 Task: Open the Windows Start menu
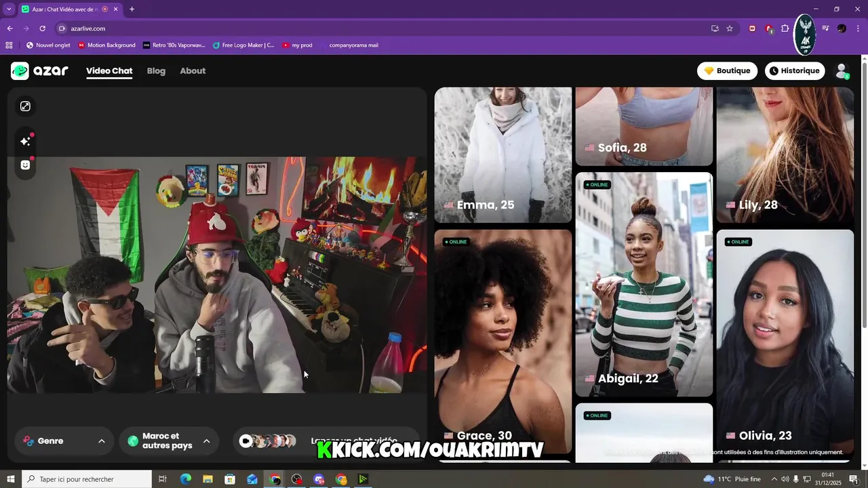tap(10, 479)
